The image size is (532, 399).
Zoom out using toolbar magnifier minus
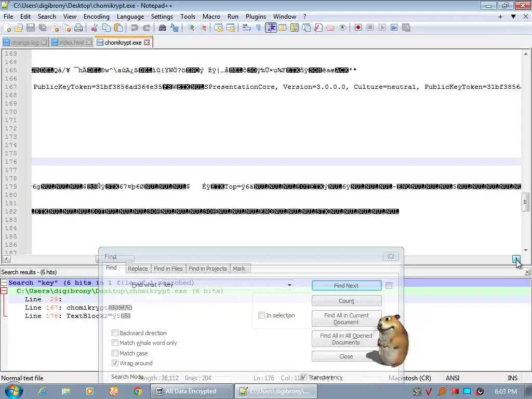point(203,28)
